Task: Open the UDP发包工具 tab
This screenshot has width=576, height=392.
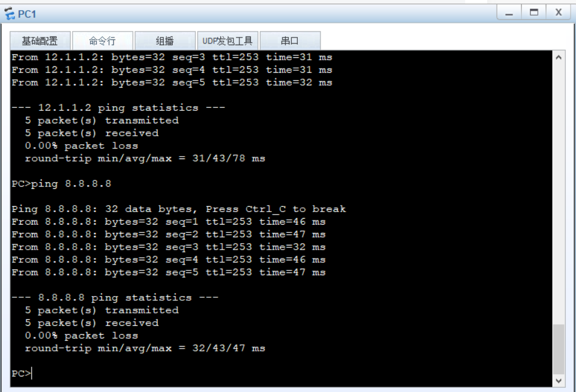Action: [228, 41]
